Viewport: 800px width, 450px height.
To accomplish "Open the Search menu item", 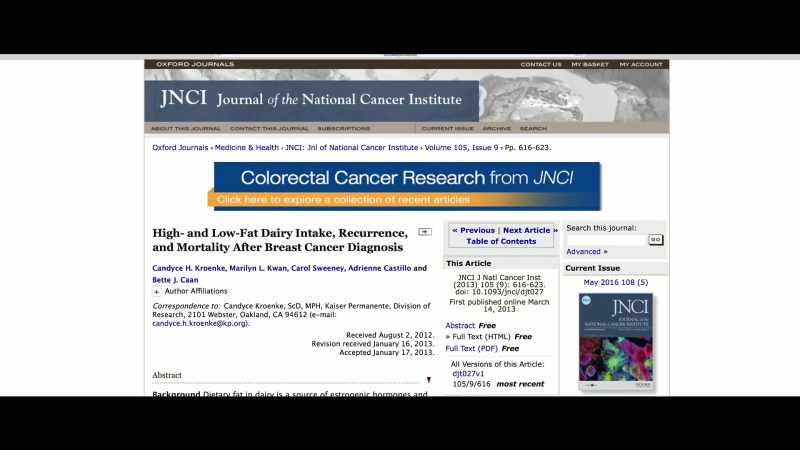I will (x=533, y=129).
